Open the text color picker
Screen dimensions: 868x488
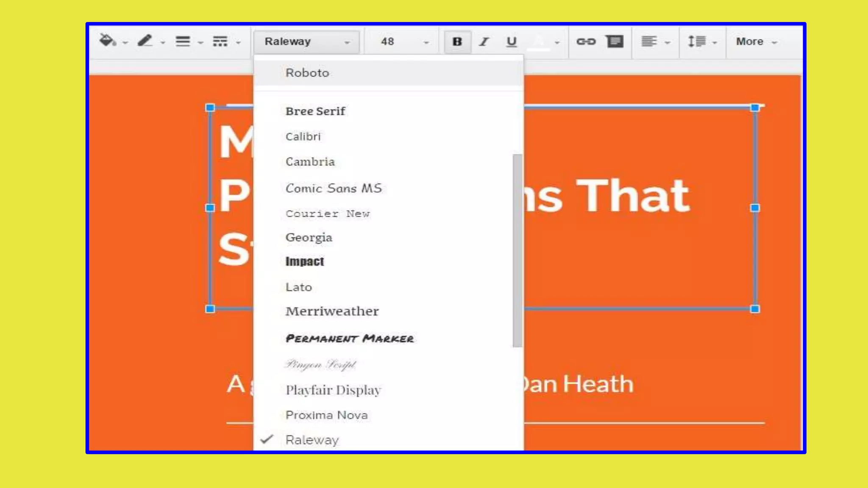[539, 42]
